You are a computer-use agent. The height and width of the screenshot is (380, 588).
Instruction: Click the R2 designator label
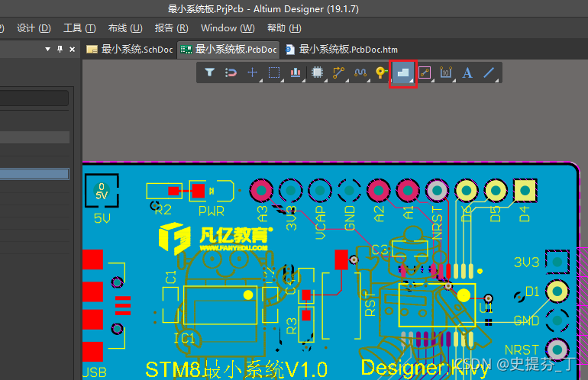pyautogui.click(x=163, y=210)
